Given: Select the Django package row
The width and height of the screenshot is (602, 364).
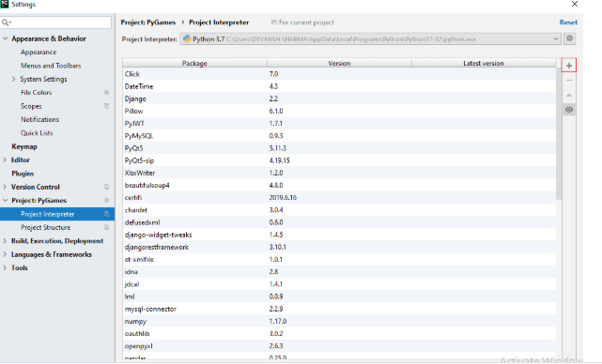Looking at the screenshot, I should pyautogui.click(x=339, y=99).
